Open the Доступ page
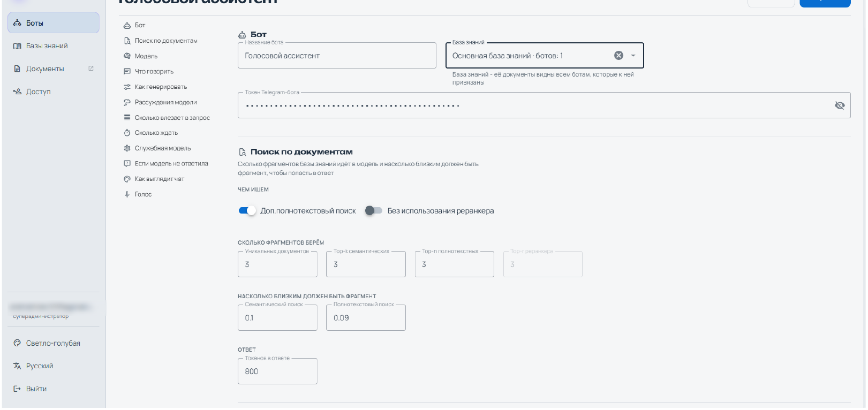Screen dimensions: 868x410 (x=54, y=92)
